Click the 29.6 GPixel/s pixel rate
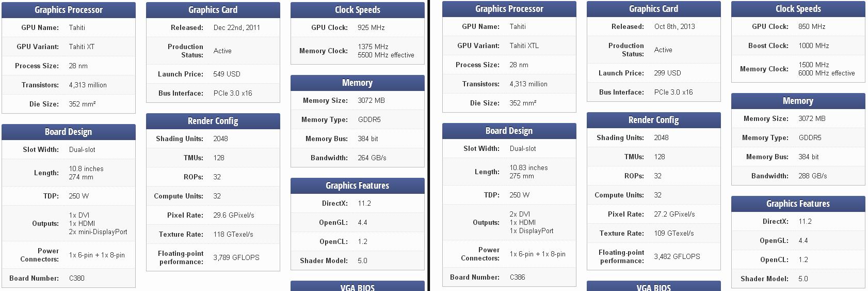The height and width of the screenshot is (291, 868). click(x=233, y=215)
